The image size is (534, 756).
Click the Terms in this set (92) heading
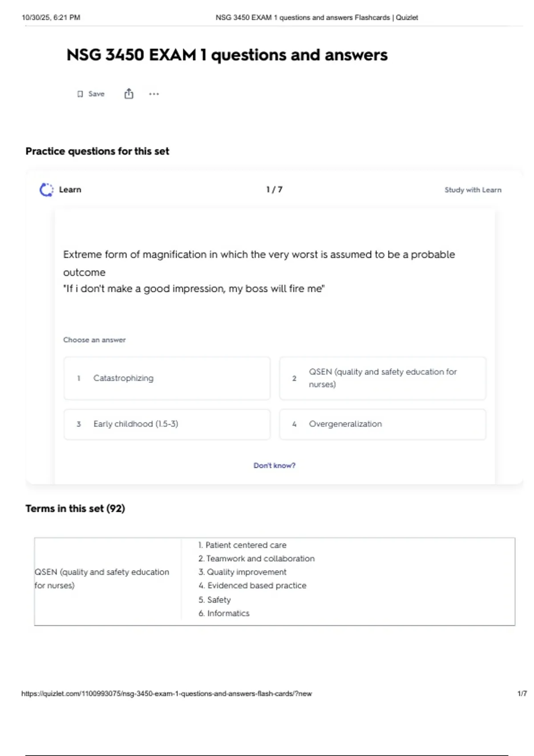75,509
